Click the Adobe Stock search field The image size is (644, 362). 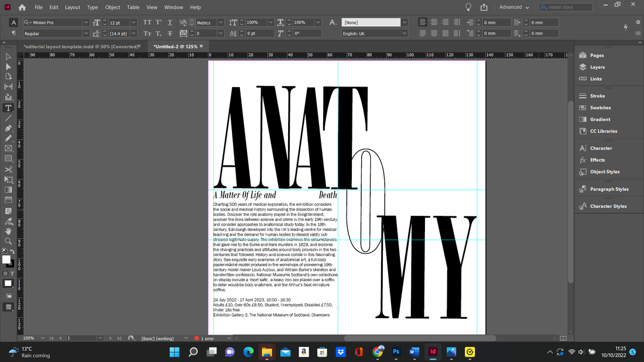point(566,7)
